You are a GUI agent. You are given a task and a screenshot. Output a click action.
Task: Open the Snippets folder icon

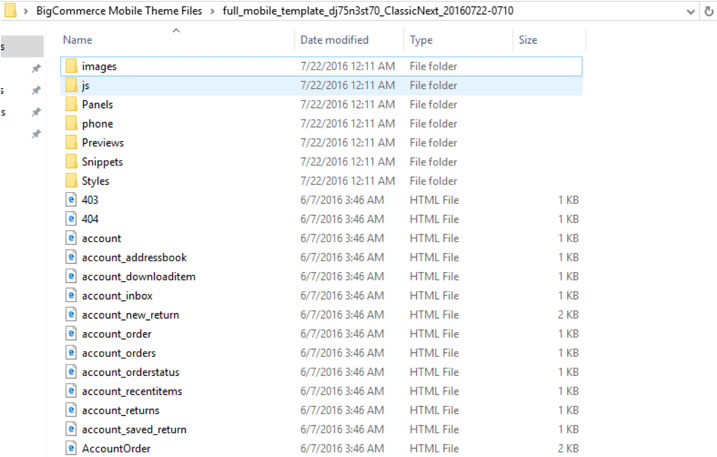point(71,161)
